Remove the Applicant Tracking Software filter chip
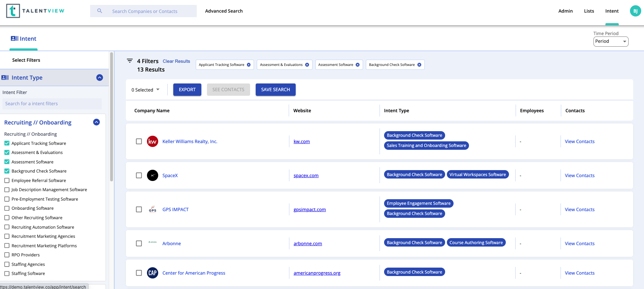The image size is (644, 289). [249, 65]
